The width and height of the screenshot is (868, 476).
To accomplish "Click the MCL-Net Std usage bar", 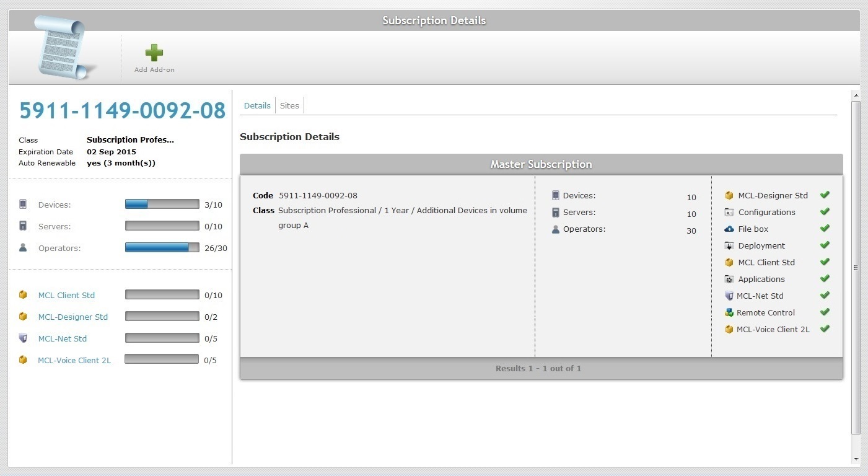I will point(162,338).
